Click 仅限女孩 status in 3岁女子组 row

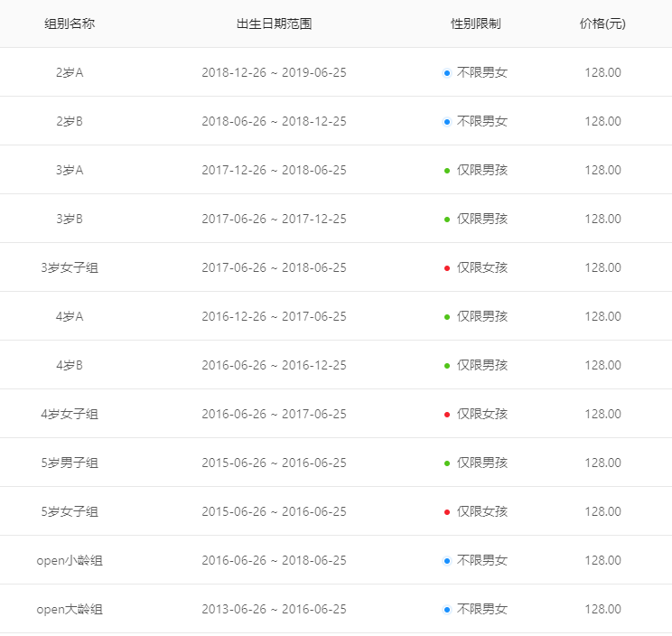[475, 267]
